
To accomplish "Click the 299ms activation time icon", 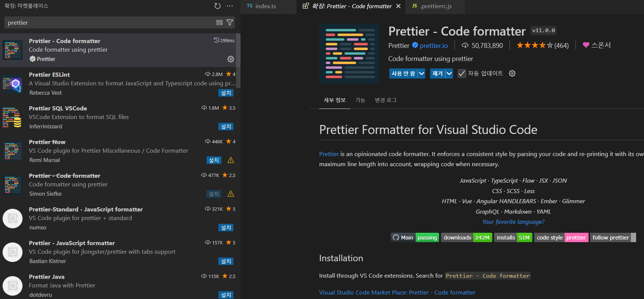I will [216, 40].
